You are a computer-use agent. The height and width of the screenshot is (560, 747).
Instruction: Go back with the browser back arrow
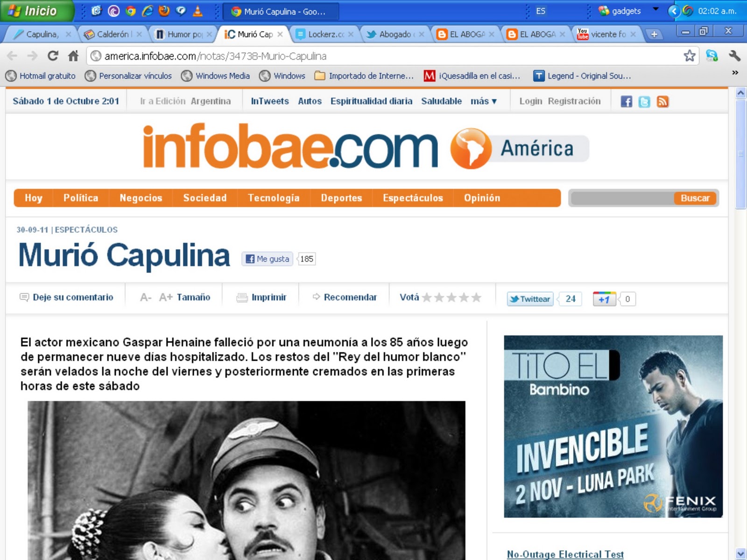click(x=12, y=56)
